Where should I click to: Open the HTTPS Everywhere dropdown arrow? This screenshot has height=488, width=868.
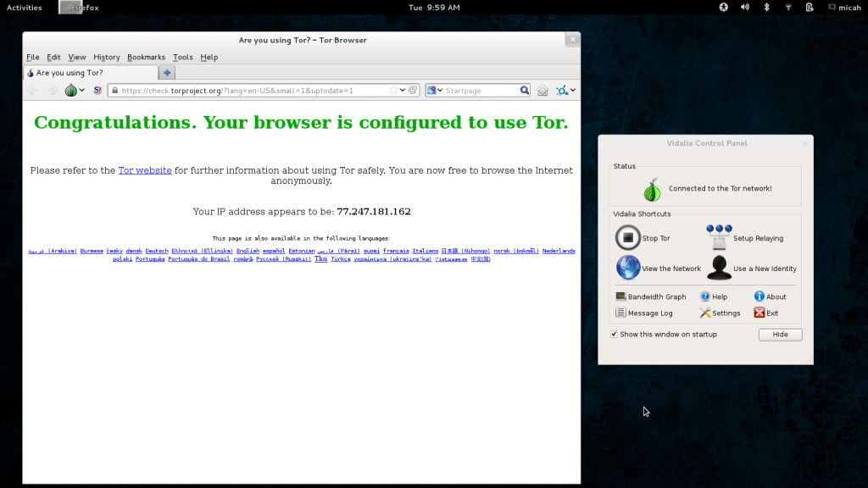[573, 90]
